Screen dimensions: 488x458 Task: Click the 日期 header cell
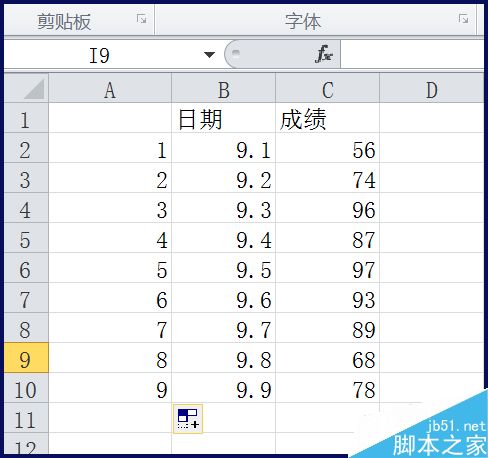click(x=224, y=118)
